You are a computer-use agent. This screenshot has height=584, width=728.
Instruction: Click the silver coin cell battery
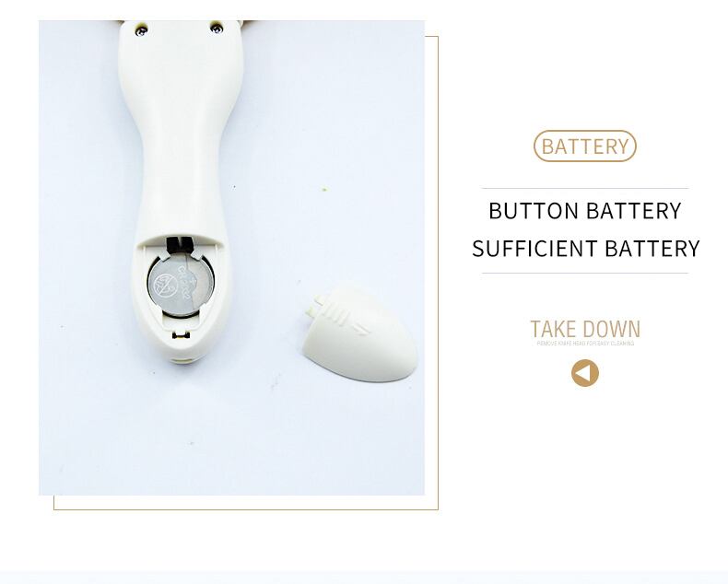(181, 285)
